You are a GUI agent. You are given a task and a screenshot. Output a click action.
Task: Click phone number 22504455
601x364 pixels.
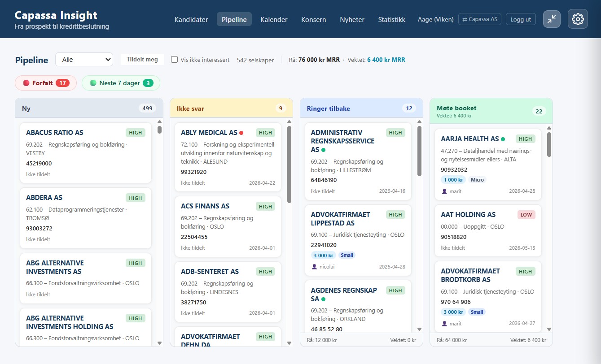click(194, 237)
